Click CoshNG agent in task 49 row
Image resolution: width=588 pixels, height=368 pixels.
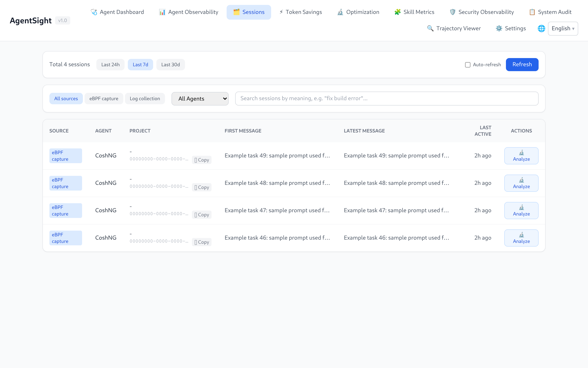point(106,156)
